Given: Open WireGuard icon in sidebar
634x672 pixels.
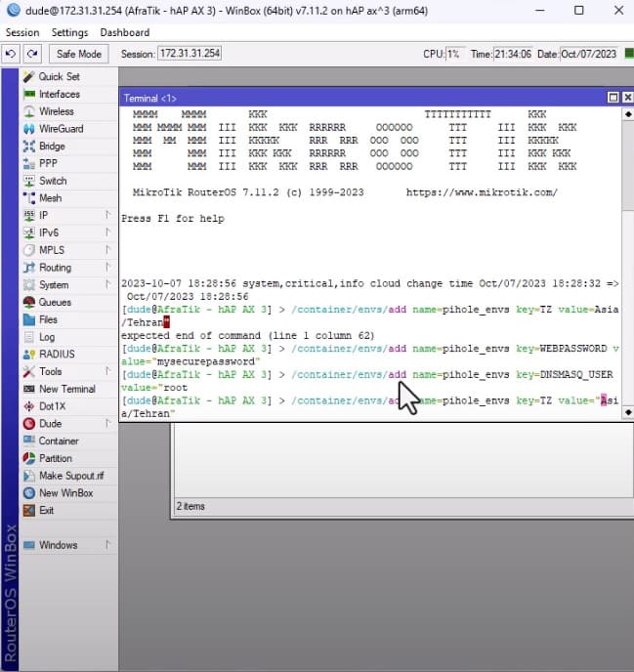Looking at the screenshot, I should coord(28,129).
